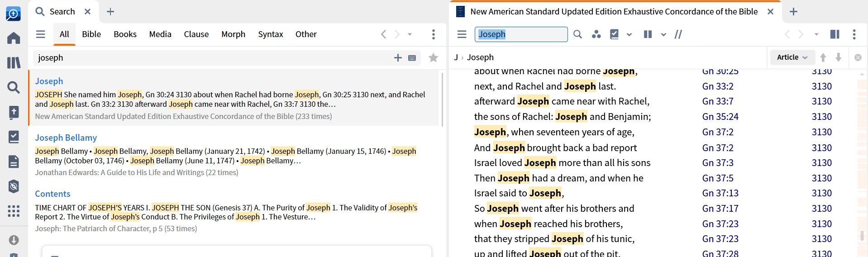Select the Bible search tab

[x=91, y=34]
